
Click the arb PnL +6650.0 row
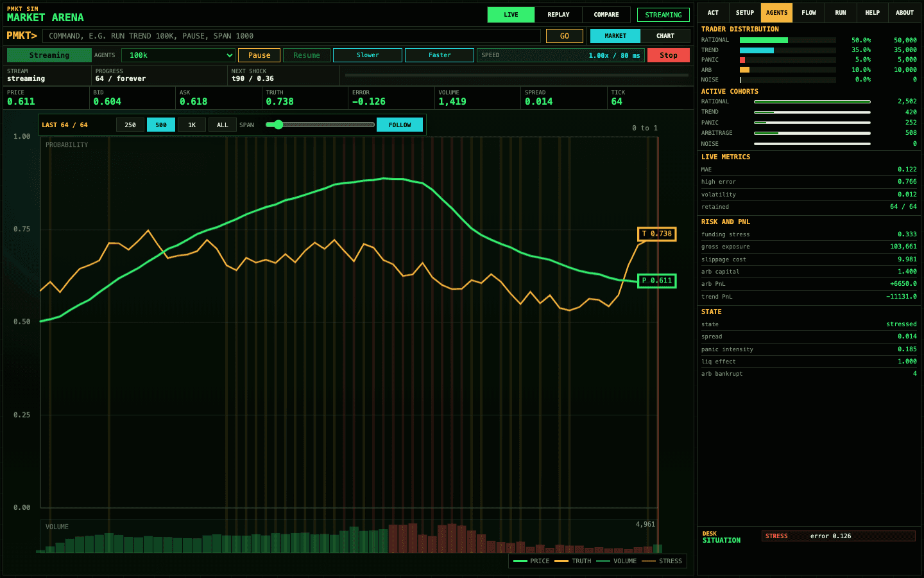tap(809, 284)
